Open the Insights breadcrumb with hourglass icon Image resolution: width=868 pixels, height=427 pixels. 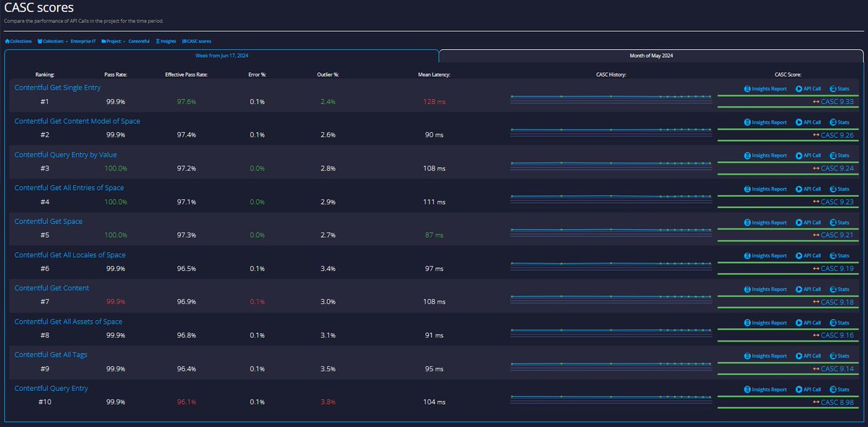tap(166, 41)
